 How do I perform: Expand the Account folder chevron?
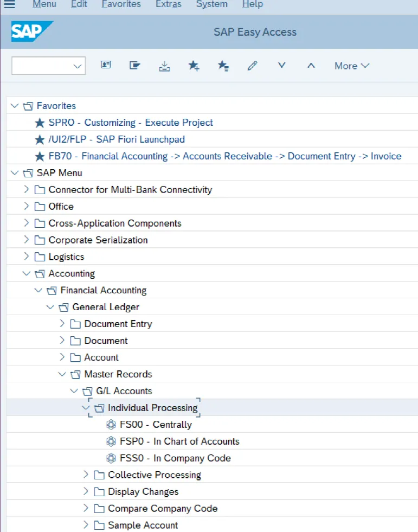point(62,357)
